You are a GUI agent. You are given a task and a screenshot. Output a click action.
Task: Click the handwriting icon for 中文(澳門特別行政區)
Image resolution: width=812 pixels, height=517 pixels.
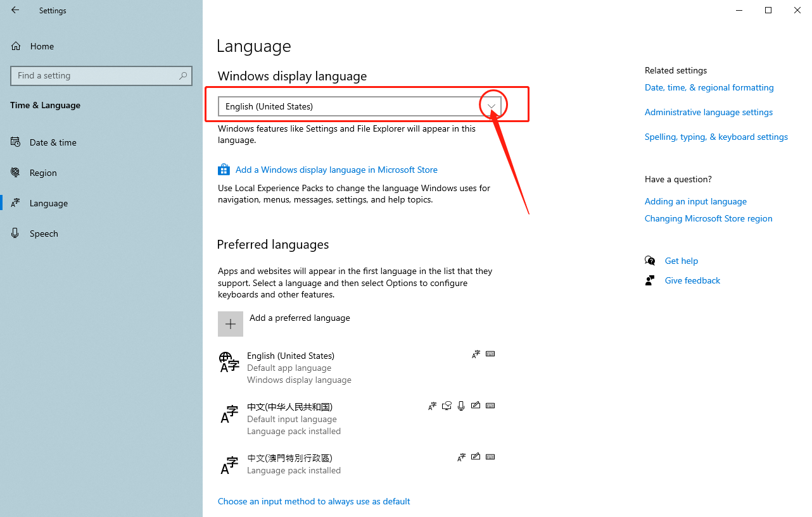[x=476, y=457]
